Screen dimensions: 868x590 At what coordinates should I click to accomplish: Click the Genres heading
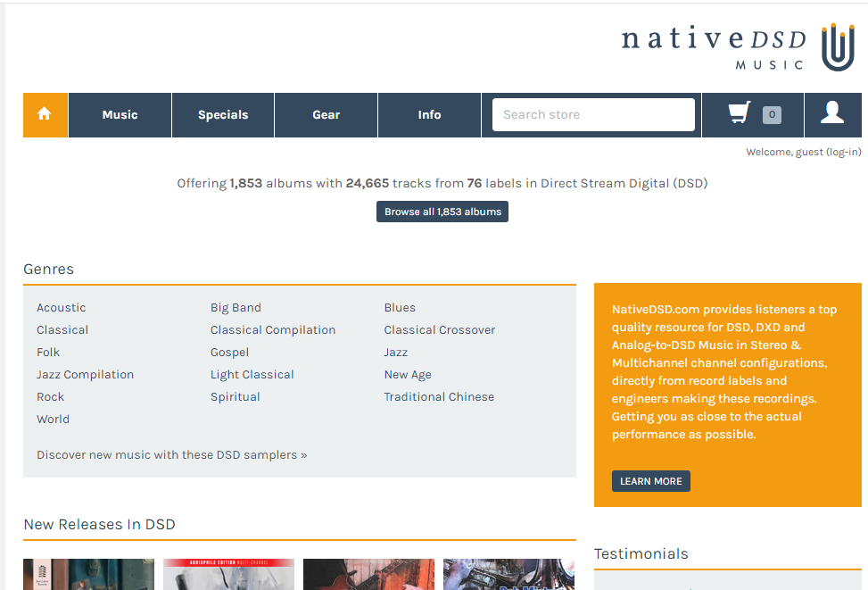(x=49, y=269)
